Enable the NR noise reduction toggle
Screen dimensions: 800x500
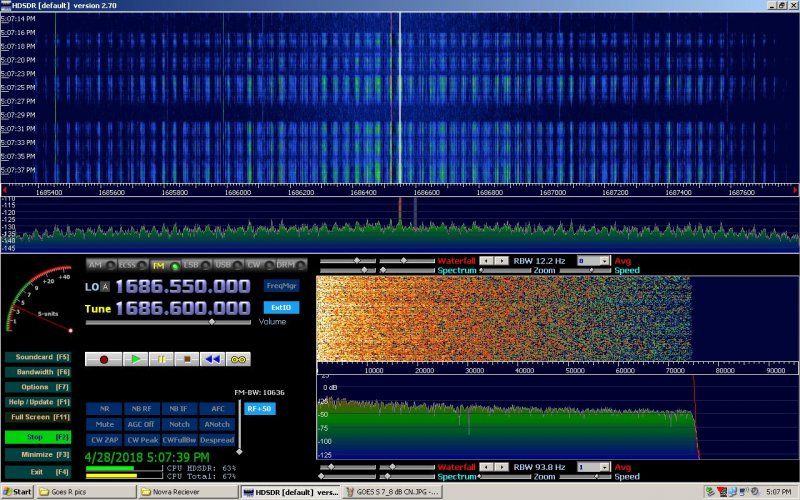[x=104, y=408]
